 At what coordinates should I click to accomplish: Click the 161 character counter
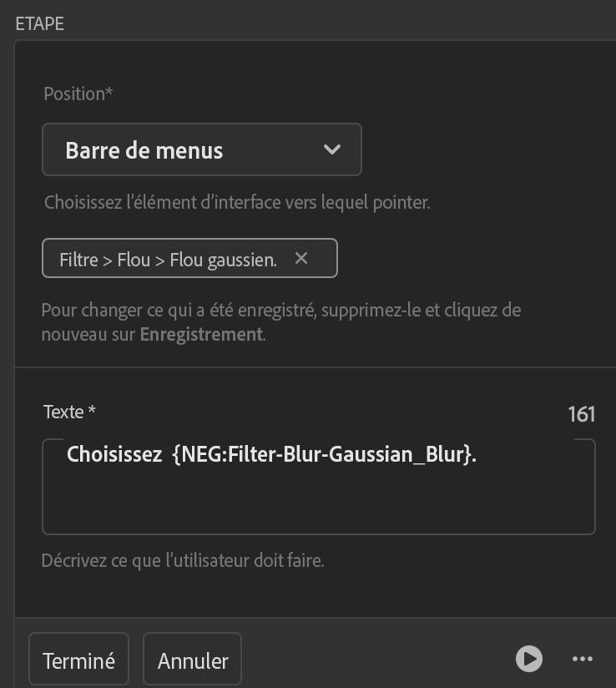pyautogui.click(x=581, y=414)
